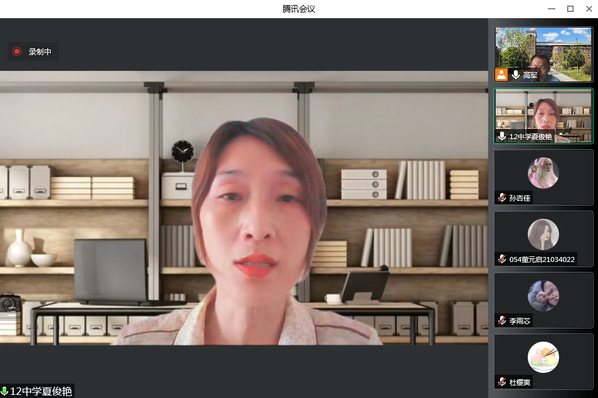The image size is (598, 398).
Task: Click 杜樱寅's cartoon food avatar
Action: [543, 357]
